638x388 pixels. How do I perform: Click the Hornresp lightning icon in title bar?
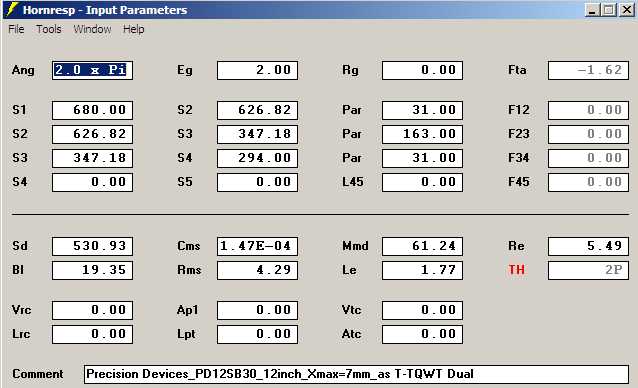click(12, 9)
